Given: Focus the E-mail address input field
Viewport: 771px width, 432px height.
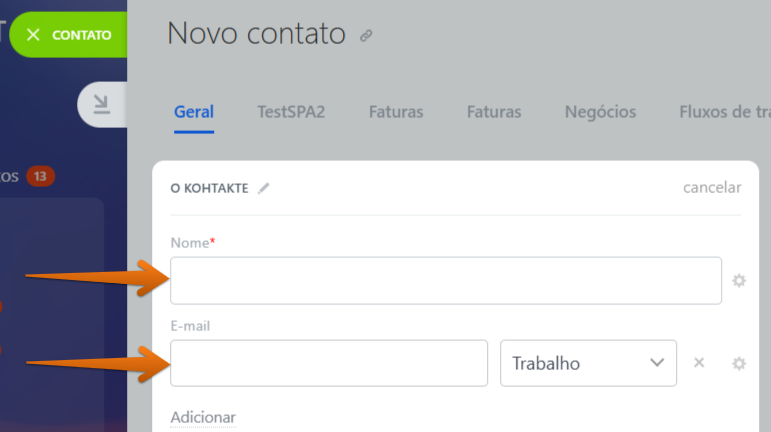Looking at the screenshot, I should (x=329, y=363).
